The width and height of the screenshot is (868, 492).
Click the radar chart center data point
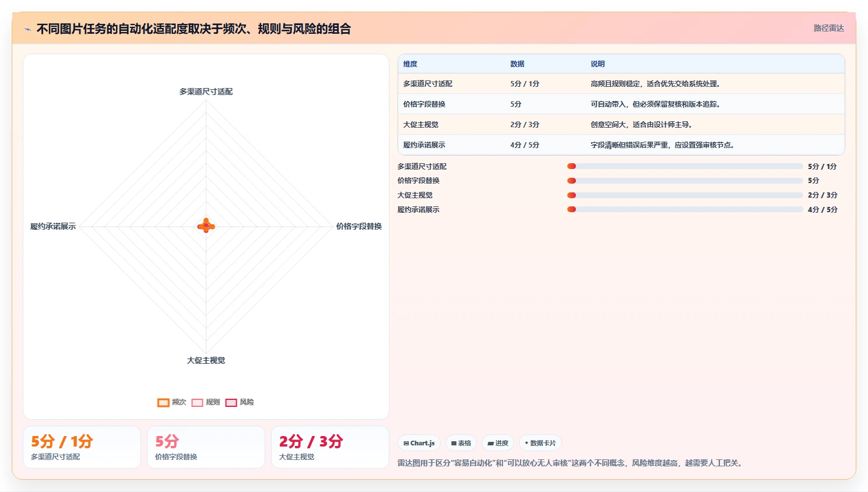click(x=206, y=226)
